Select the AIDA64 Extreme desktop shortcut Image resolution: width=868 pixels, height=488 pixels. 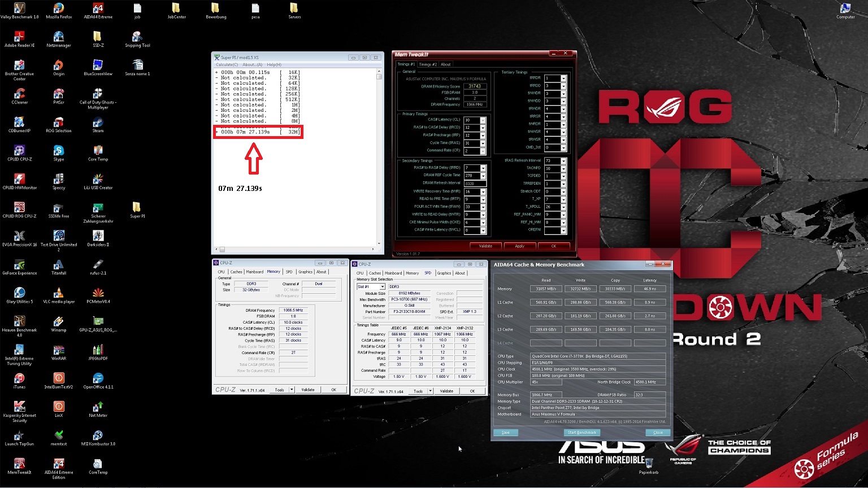[x=98, y=11]
